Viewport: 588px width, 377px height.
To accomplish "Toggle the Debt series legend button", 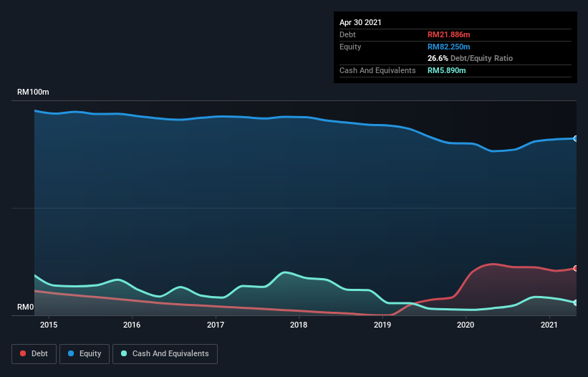I will [34, 353].
